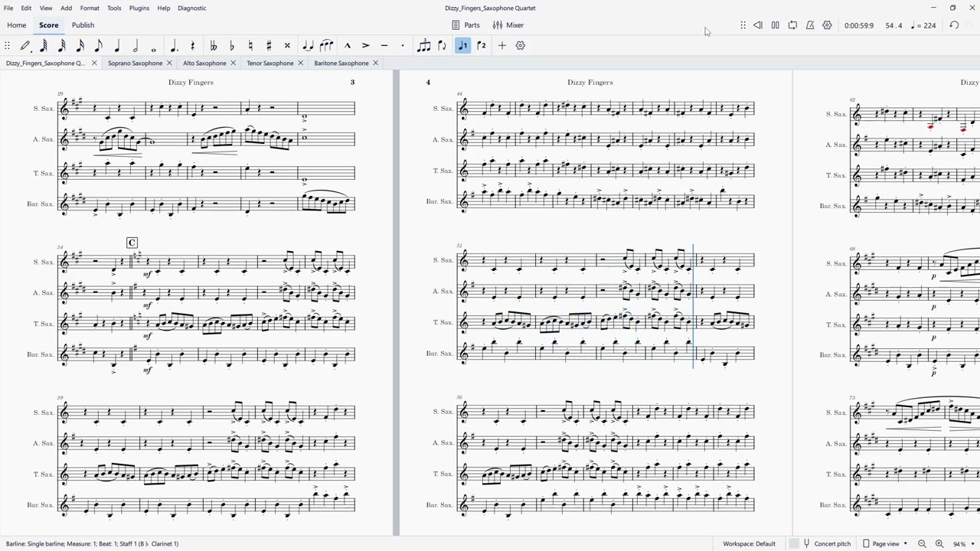Select the Alto Saxophone part tab
This screenshot has width=980, height=551.
(204, 64)
